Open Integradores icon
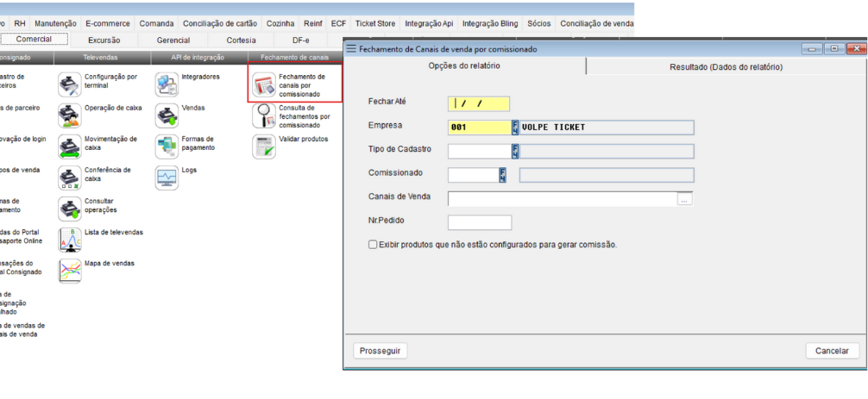This screenshot has width=868, height=399. tap(167, 84)
